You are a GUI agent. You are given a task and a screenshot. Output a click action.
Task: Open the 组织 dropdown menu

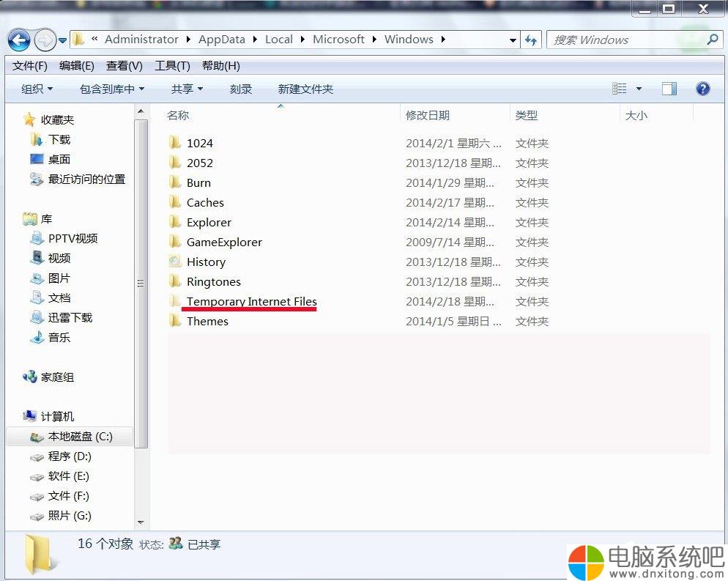click(x=37, y=89)
